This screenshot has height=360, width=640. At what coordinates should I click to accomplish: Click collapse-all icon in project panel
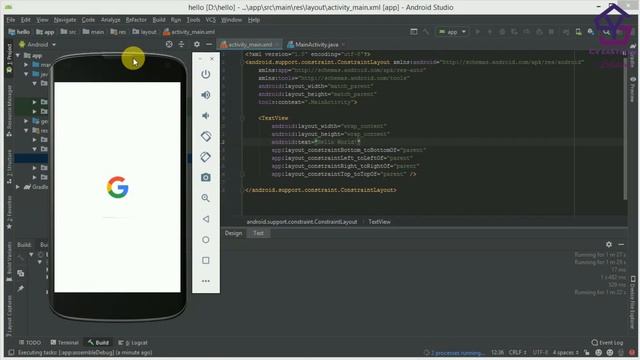pyautogui.click(x=181, y=44)
